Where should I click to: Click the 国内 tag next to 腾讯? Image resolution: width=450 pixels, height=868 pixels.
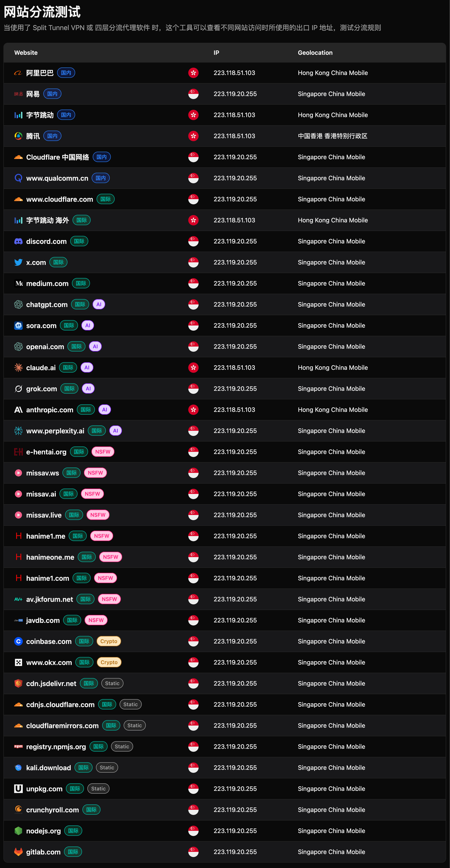point(52,136)
